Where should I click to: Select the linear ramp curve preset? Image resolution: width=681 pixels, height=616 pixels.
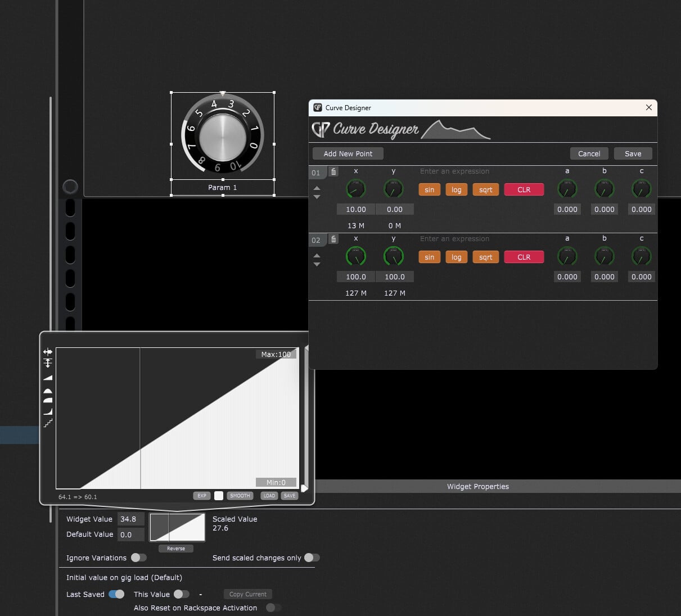[48, 378]
